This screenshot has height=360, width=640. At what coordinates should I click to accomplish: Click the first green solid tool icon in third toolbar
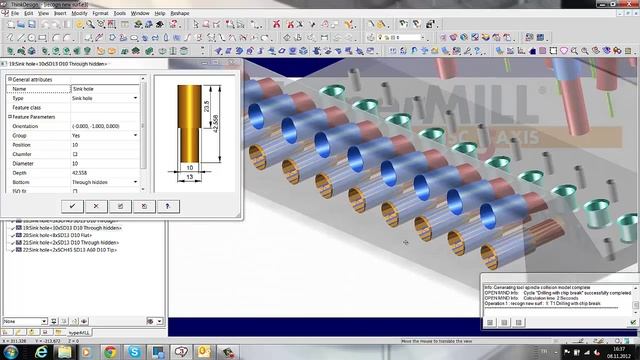point(10,51)
